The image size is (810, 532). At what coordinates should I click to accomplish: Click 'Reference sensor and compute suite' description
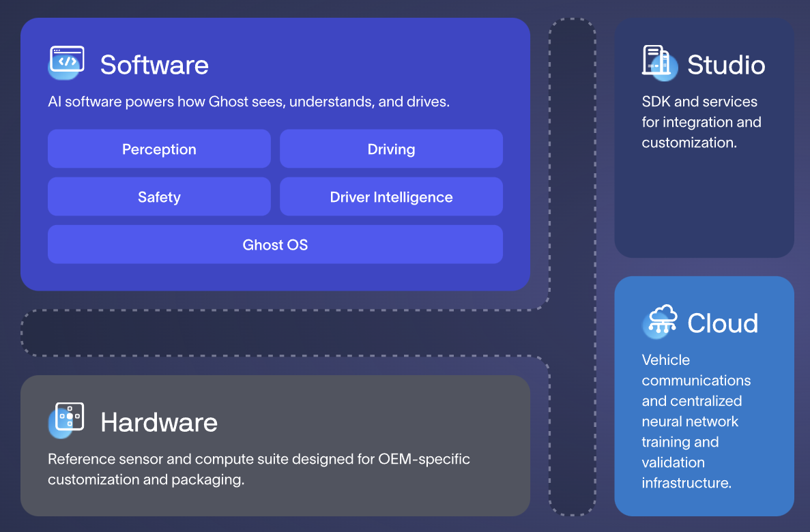pos(259,469)
